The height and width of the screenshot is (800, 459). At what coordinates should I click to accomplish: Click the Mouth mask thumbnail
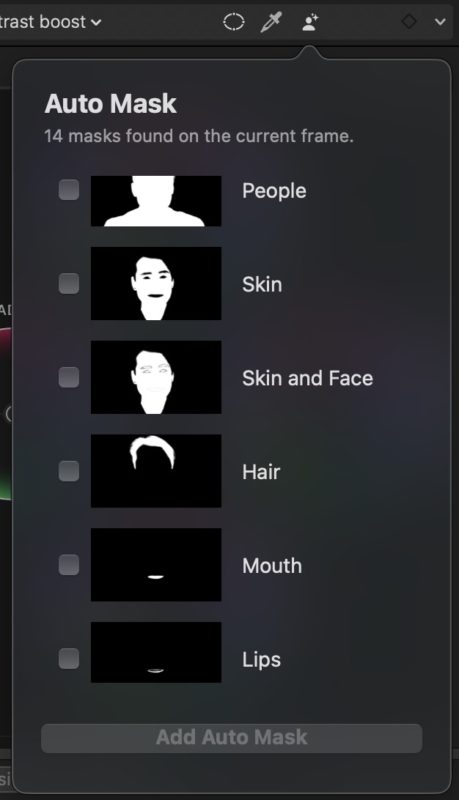pos(156,565)
